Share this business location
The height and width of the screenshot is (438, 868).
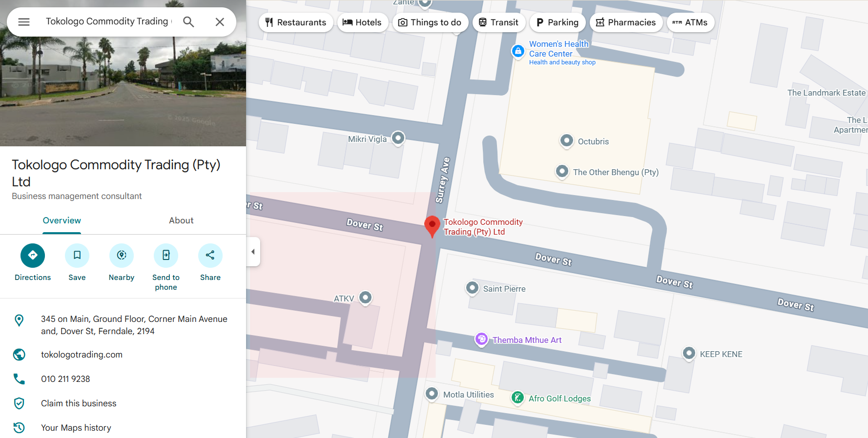(x=210, y=256)
